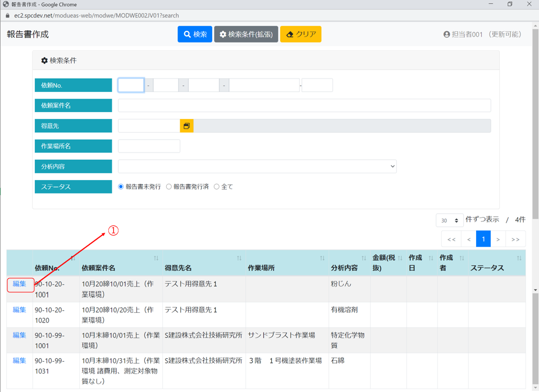Click 編集 link for request 90-10-20-1001

[x=20, y=284]
